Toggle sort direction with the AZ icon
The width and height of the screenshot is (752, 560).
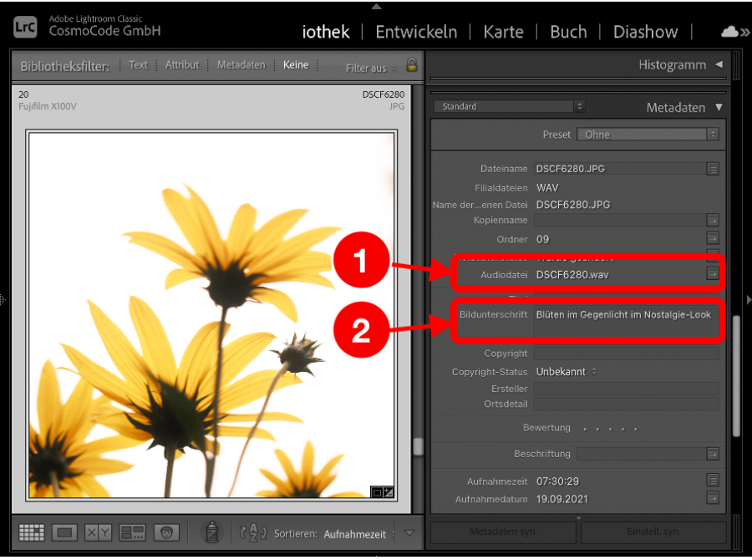click(x=252, y=532)
